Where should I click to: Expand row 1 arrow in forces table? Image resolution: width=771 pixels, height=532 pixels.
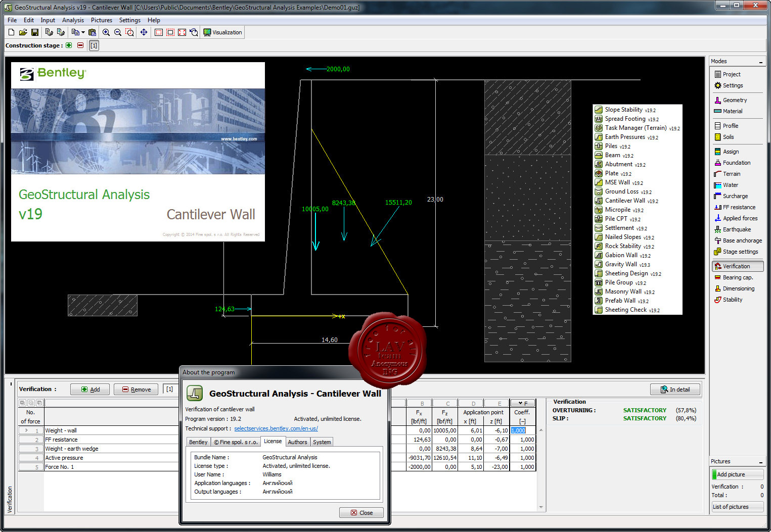[x=26, y=430]
